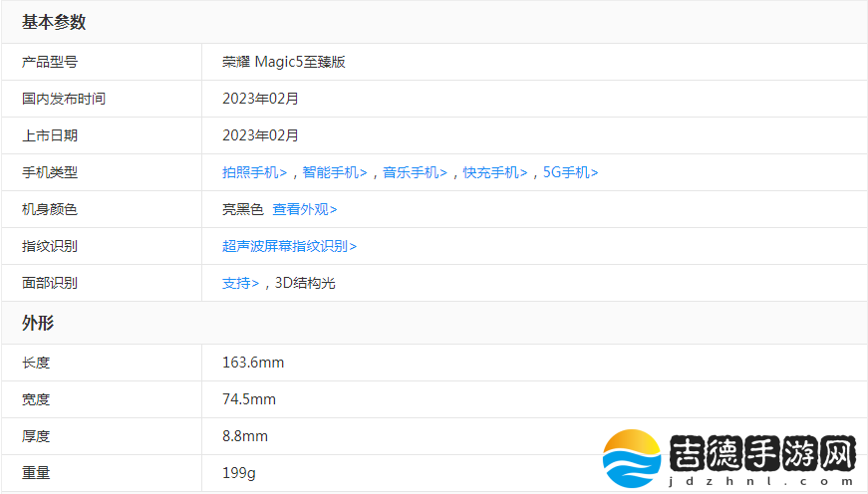
Task: Select the 74.5mm width value
Action: tap(249, 399)
